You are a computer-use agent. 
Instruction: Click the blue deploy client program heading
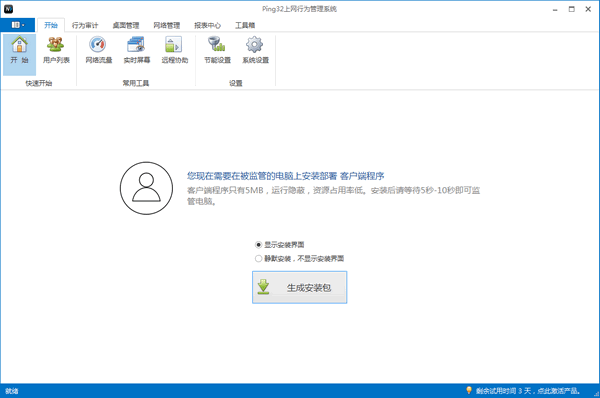click(285, 176)
